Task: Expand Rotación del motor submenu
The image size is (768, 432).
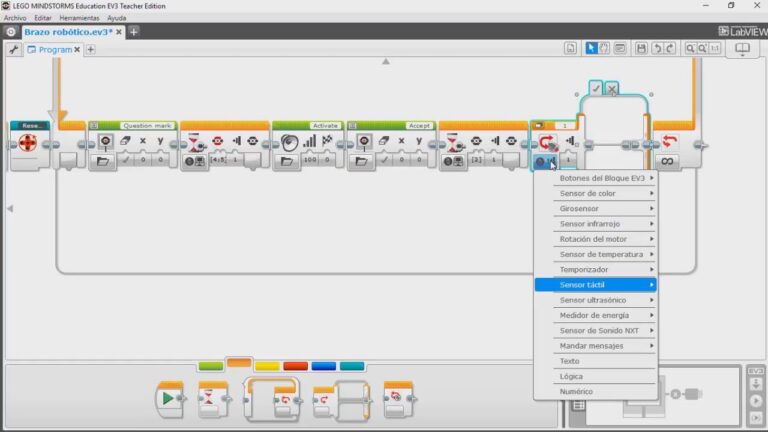Action: tap(596, 239)
